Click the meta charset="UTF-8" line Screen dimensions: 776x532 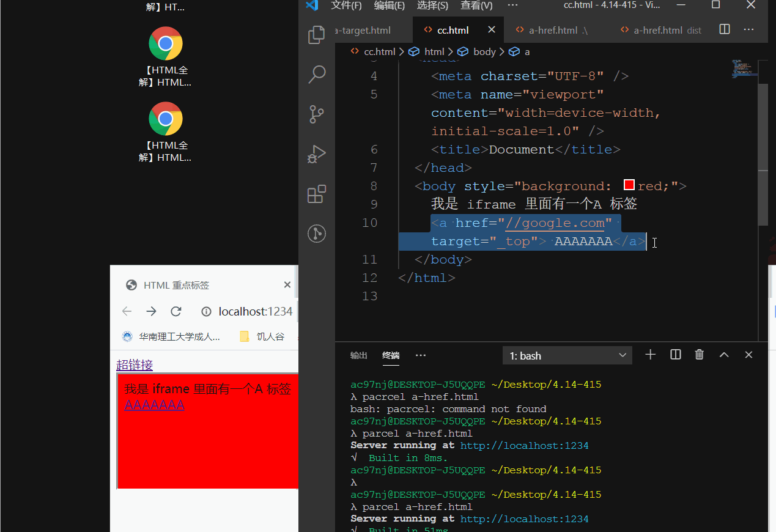coord(530,76)
